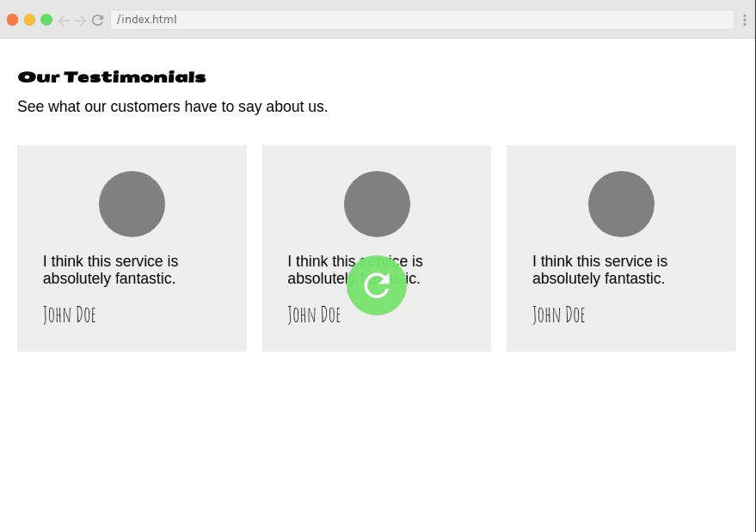Click the Our Testimonials heading
Viewport: 756px width, 532px height.
tap(112, 77)
